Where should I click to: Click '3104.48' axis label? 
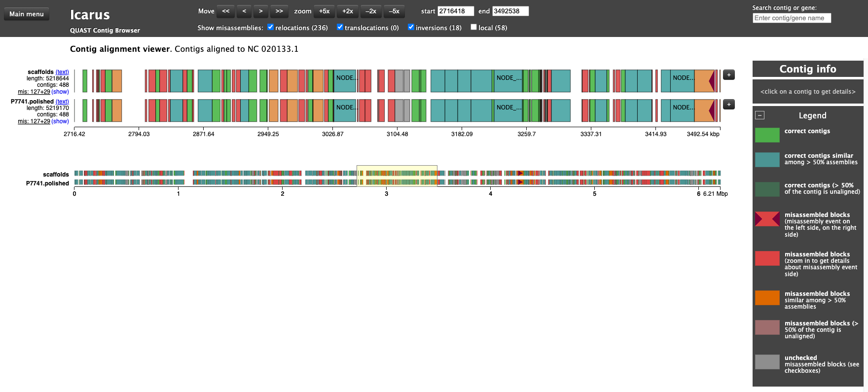pos(397,134)
